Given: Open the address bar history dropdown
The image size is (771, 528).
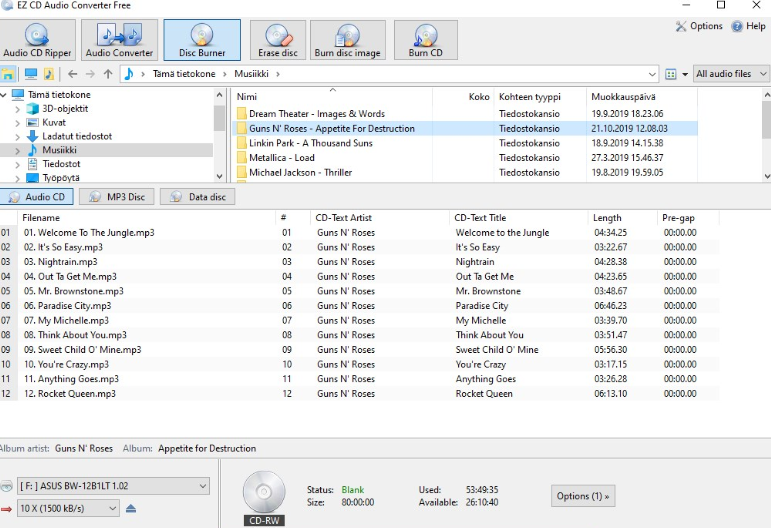Looking at the screenshot, I should click(652, 74).
